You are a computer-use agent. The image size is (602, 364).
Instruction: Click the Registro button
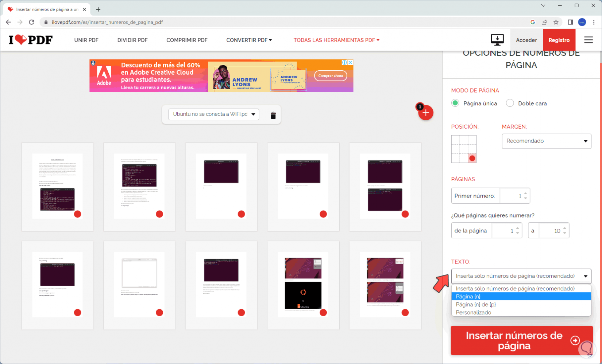tap(559, 40)
